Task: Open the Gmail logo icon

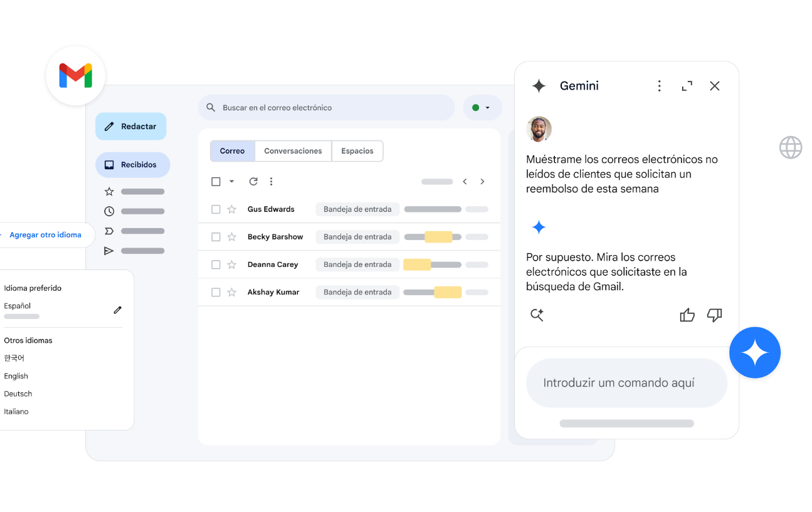Action: [x=75, y=75]
